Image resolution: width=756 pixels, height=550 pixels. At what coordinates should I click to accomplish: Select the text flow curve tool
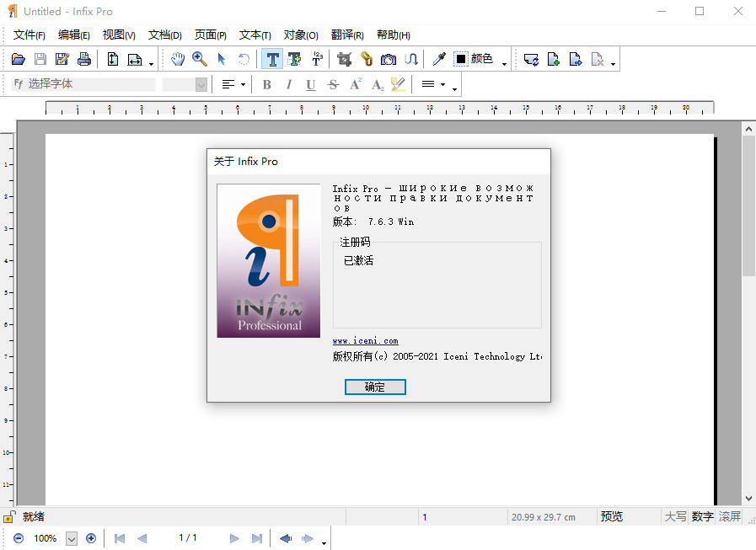[411, 59]
